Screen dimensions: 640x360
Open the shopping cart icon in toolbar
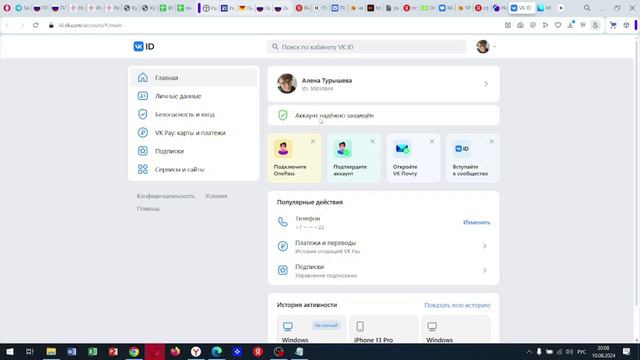tap(613, 25)
